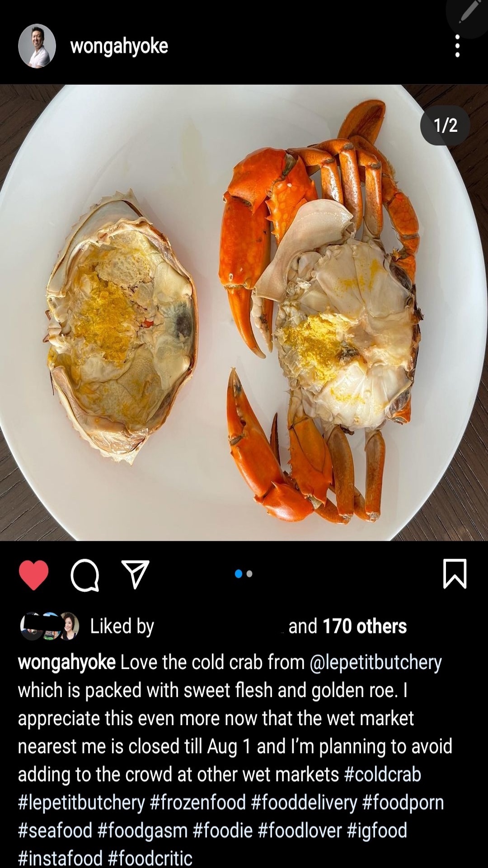Image resolution: width=488 pixels, height=868 pixels.
Task: Save the post using the bookmark icon
Action: coord(455,574)
